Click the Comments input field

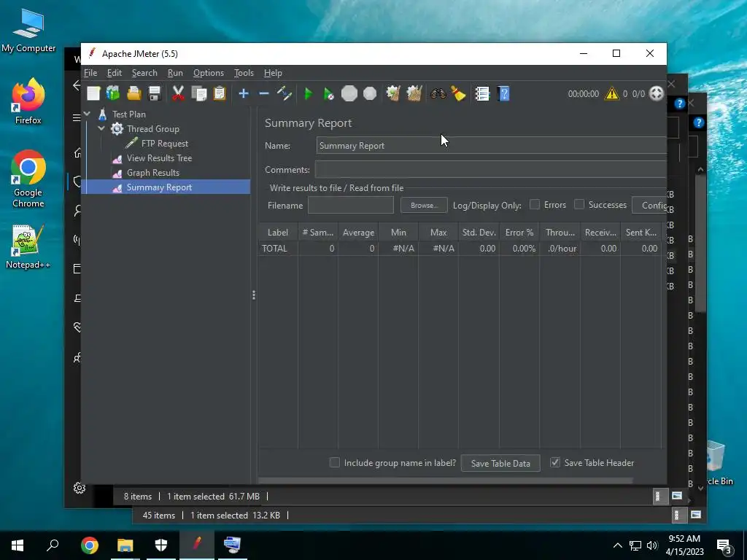click(x=491, y=169)
